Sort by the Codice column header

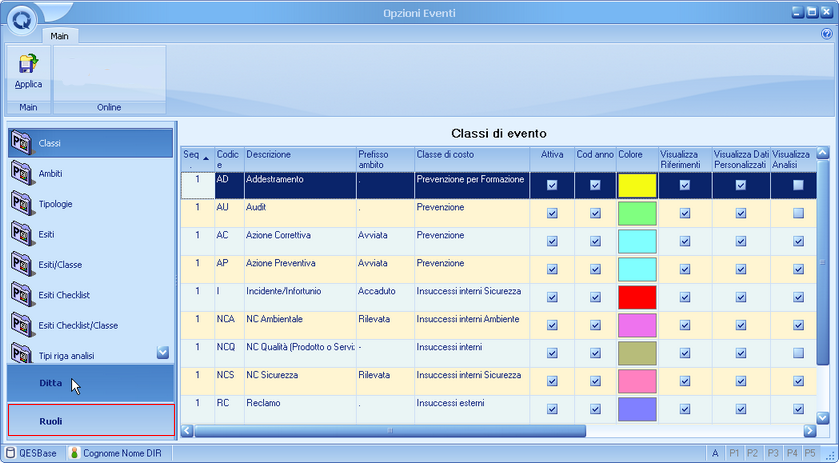[229, 160]
